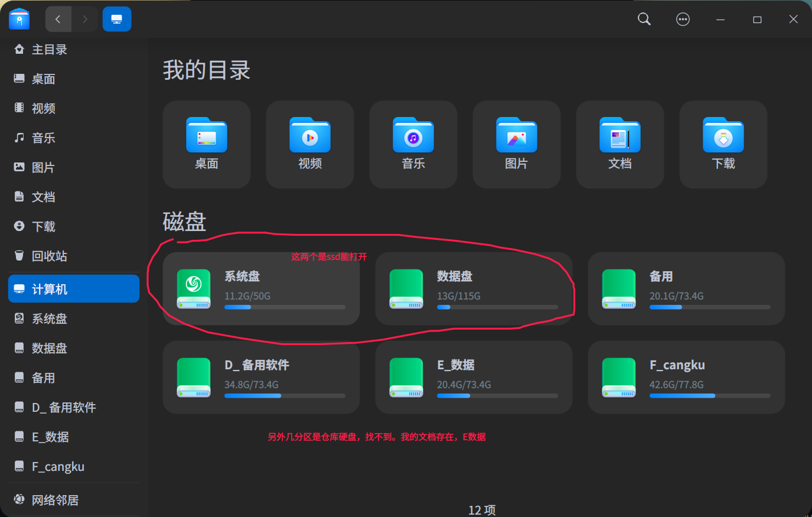This screenshot has width=812, height=517.
Task: Open the 文档 folder icon
Action: pos(619,136)
